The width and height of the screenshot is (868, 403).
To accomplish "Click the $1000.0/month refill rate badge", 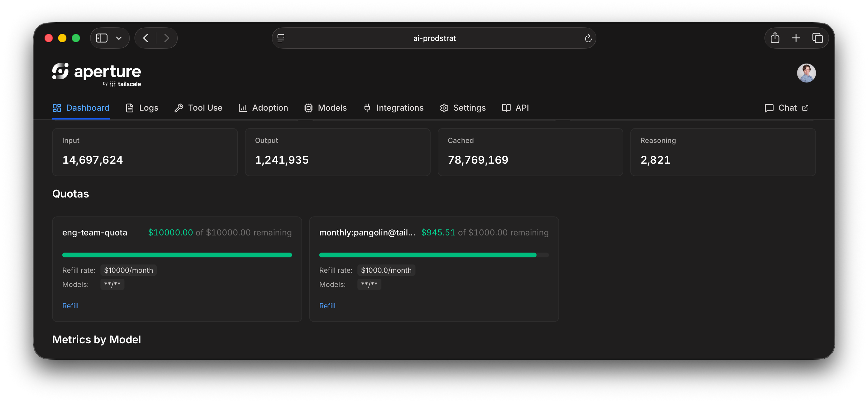I will (386, 270).
